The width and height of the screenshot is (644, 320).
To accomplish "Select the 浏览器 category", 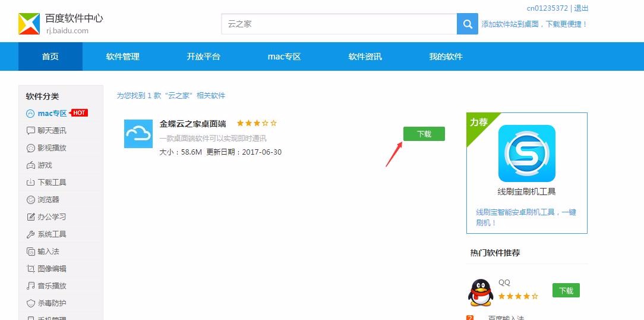I will point(48,200).
